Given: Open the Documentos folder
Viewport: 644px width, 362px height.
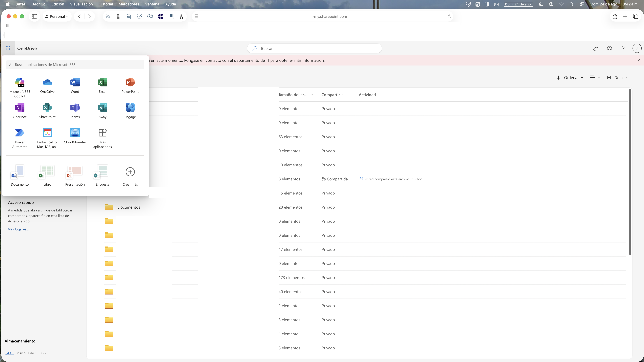Looking at the screenshot, I should tap(129, 207).
